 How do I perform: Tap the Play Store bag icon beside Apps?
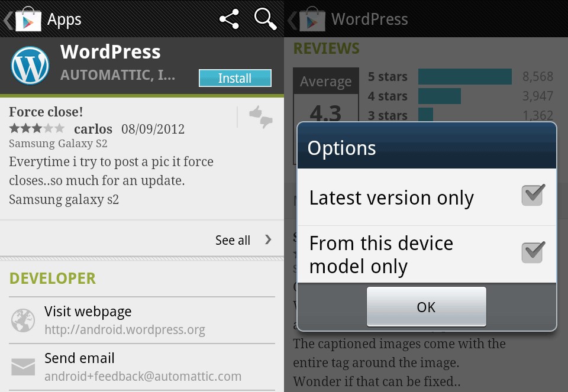28,19
